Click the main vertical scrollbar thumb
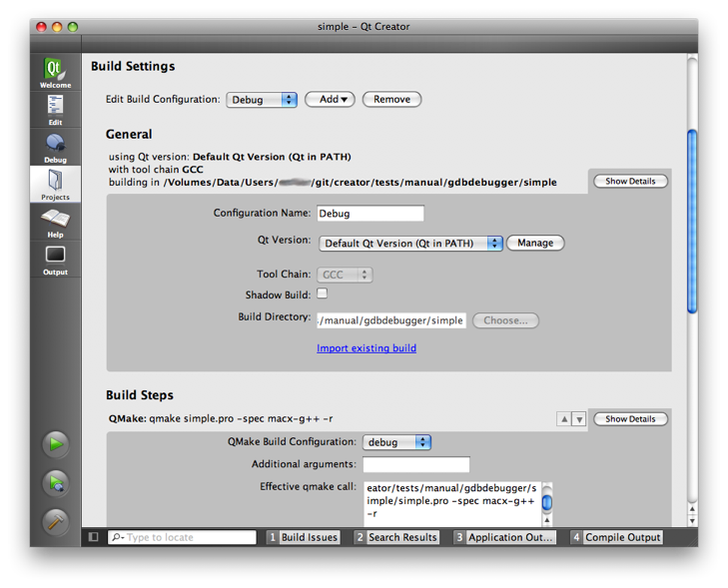This screenshot has height=588, width=728. (692, 222)
